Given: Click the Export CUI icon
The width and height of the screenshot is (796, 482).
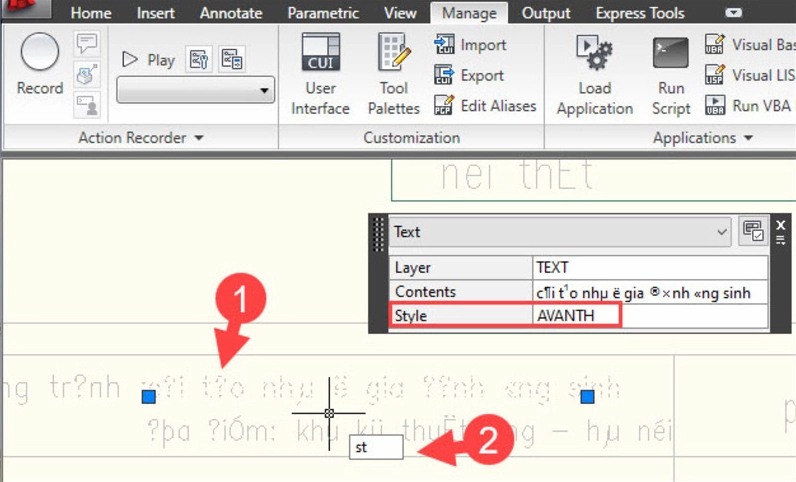Looking at the screenshot, I should coord(444,75).
